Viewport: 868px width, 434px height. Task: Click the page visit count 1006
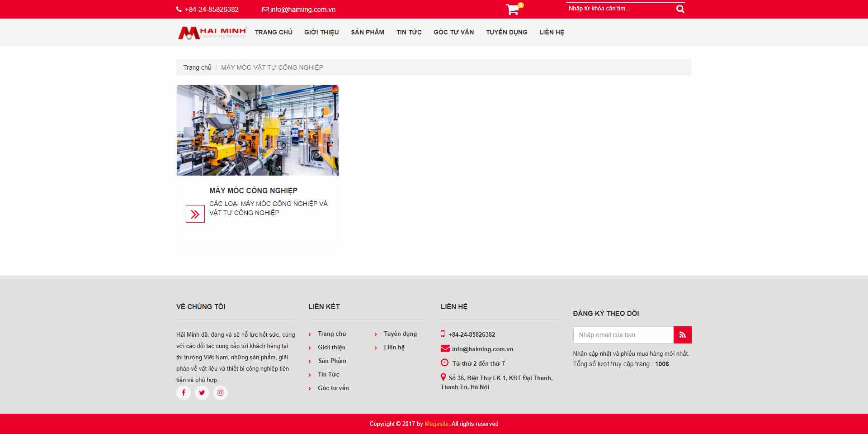pos(662,364)
